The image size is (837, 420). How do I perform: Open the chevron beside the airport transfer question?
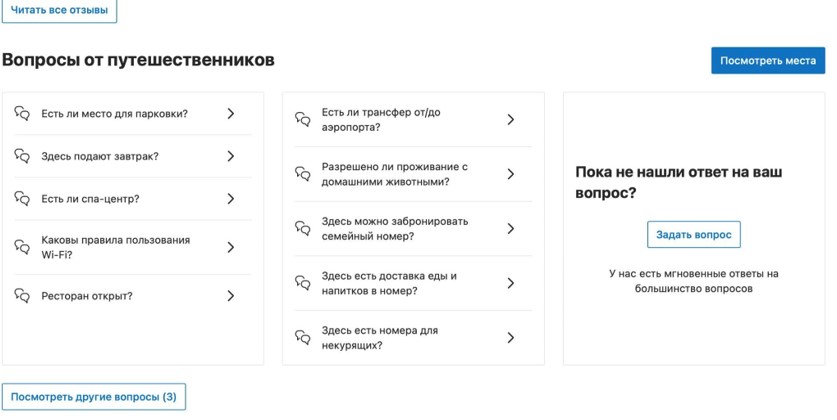tap(510, 120)
